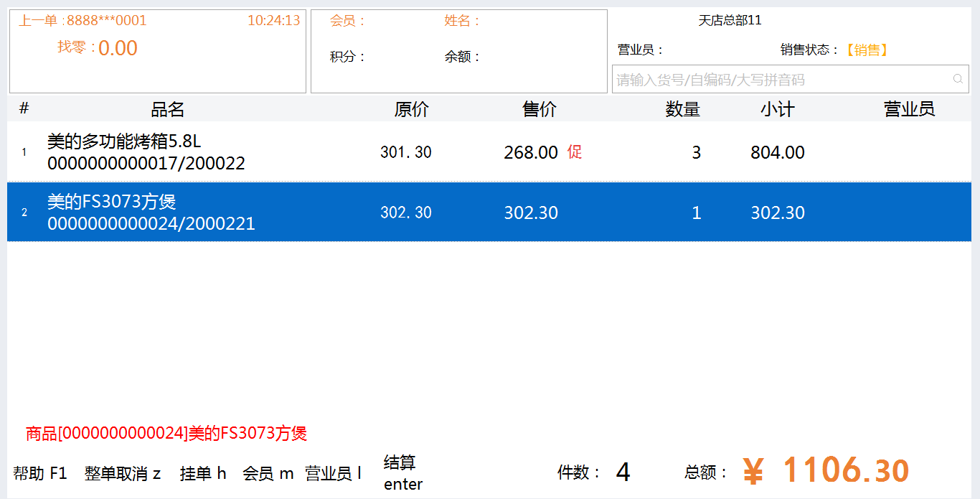980x499 pixels.
Task: Click the 品名 column header
Action: tap(168, 109)
